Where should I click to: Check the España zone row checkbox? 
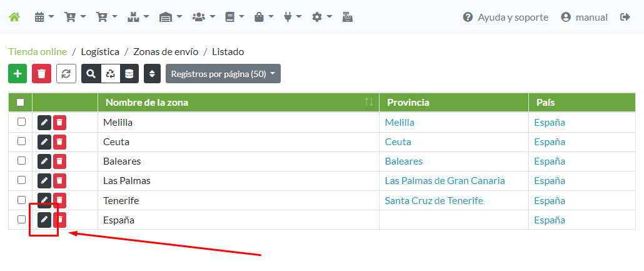coord(21,219)
